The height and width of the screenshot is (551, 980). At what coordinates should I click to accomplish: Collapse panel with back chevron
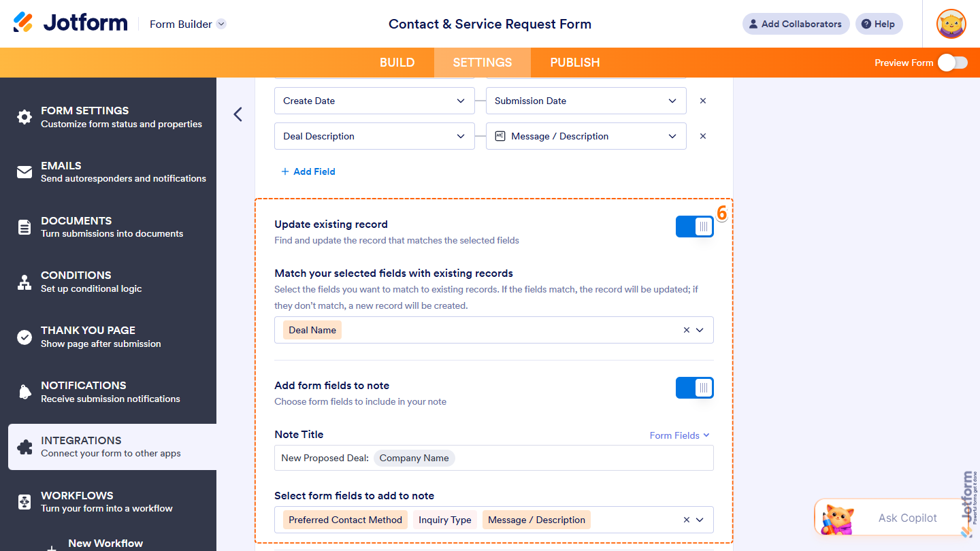[x=238, y=114]
